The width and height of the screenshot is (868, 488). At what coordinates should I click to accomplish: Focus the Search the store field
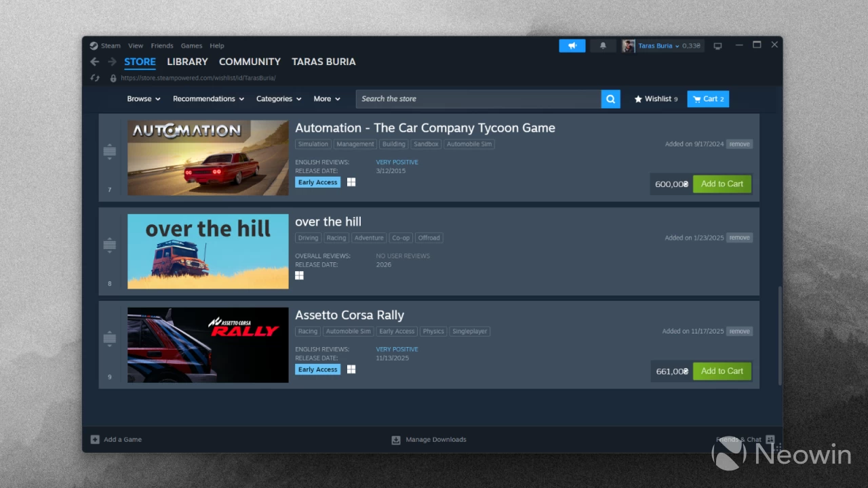coord(478,99)
